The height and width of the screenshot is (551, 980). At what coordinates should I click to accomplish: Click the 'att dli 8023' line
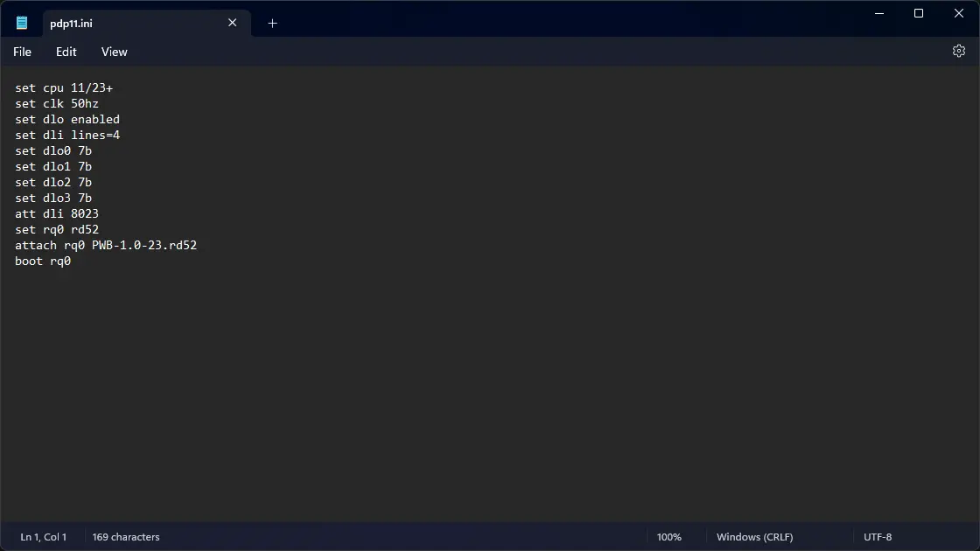57,214
